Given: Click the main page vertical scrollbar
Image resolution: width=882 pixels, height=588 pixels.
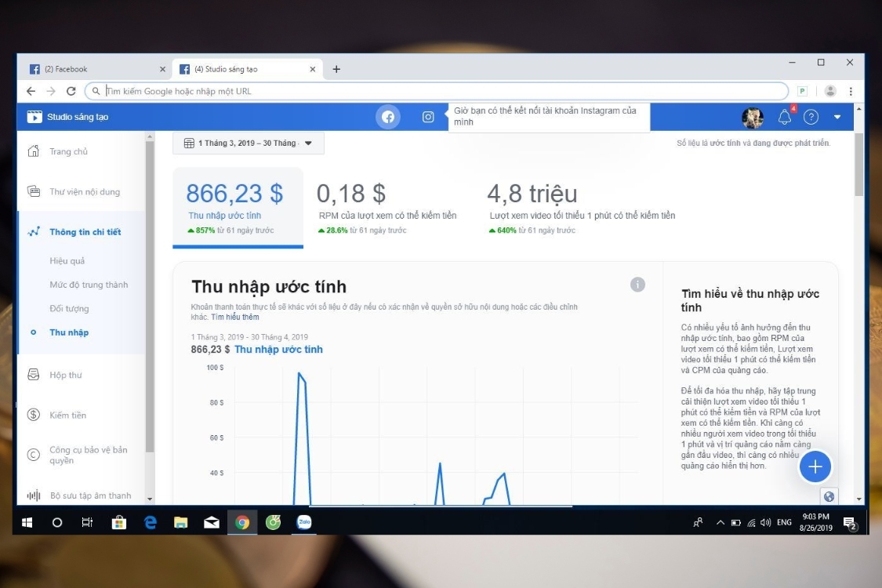Looking at the screenshot, I should (x=858, y=165).
